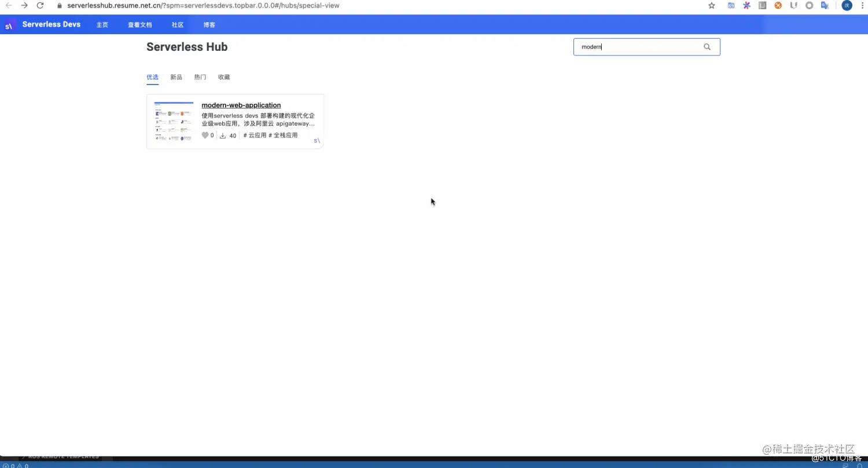Open the 博客 nav item
Screen dimensions: 868x468
tap(209, 25)
